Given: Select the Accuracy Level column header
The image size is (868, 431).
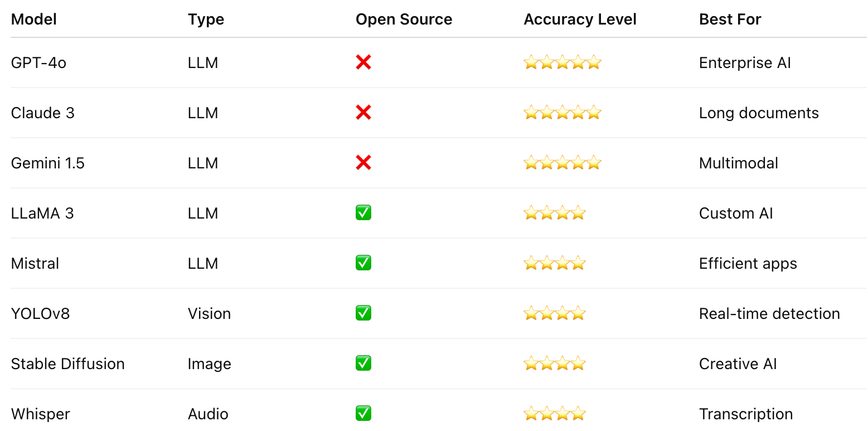Looking at the screenshot, I should [x=580, y=20].
